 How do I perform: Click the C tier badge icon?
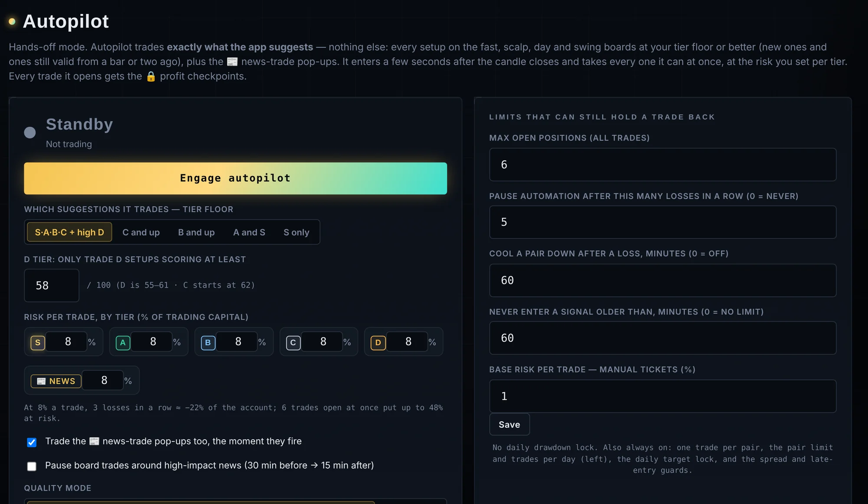293,343
